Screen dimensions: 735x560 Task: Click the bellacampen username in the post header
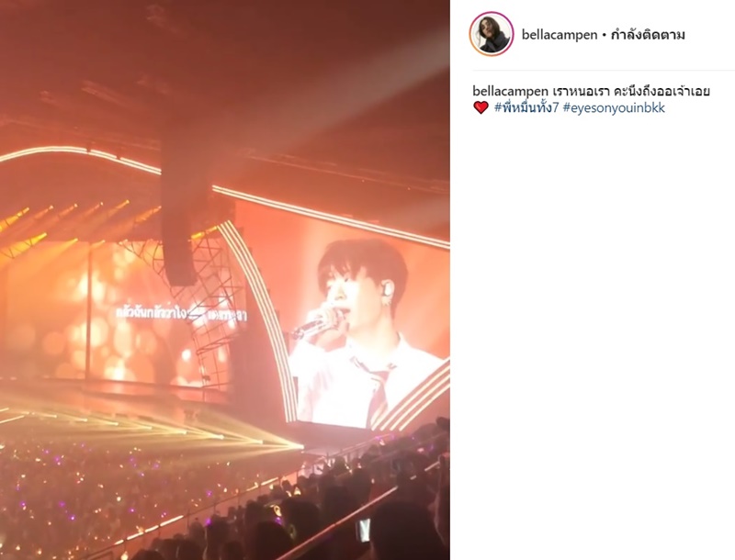pos(560,35)
